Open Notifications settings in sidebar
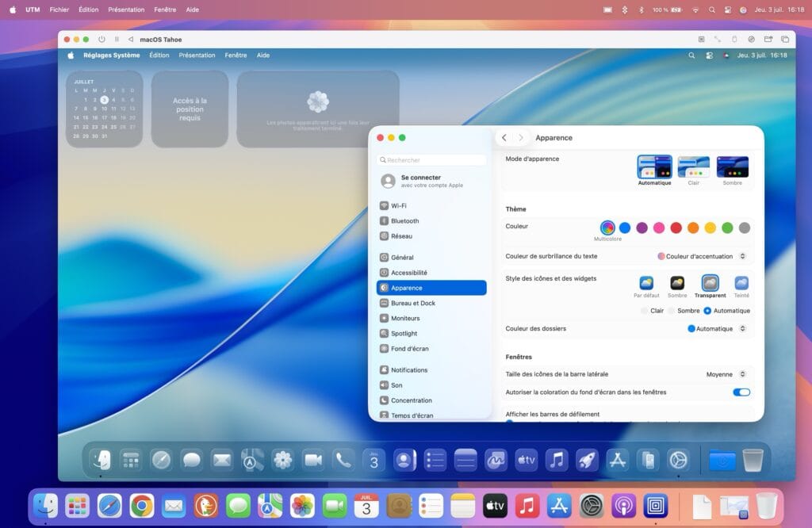 point(431,369)
